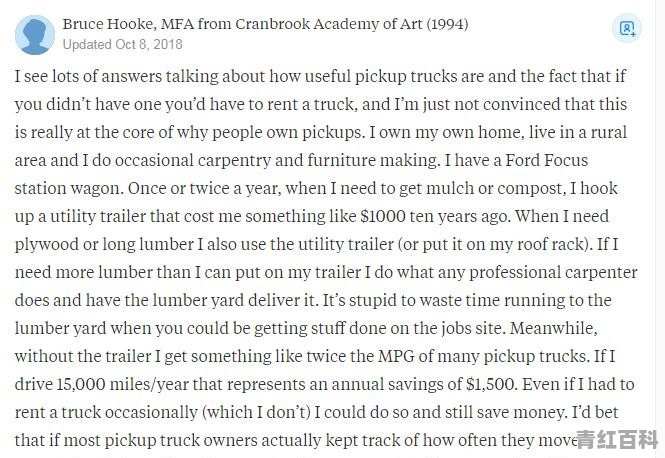Click the '(1994)' year in the credential
The width and height of the screenshot is (665, 458).
click(x=447, y=24)
